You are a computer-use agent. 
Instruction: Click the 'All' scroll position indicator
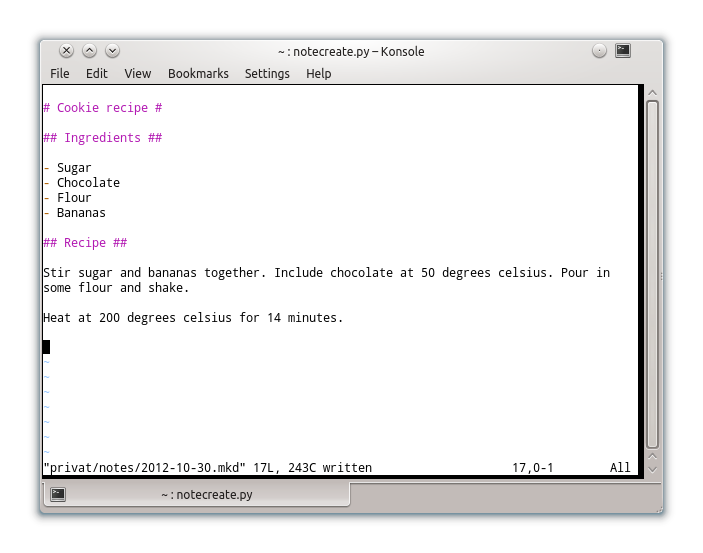coord(620,468)
